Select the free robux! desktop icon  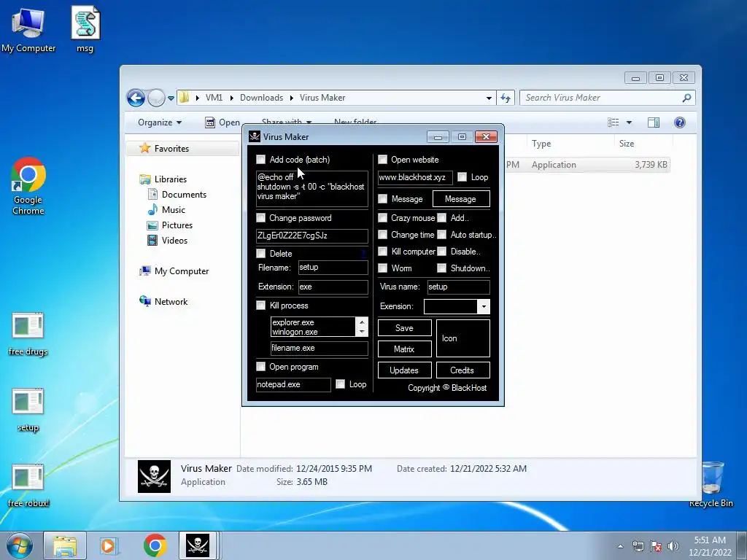point(28,486)
